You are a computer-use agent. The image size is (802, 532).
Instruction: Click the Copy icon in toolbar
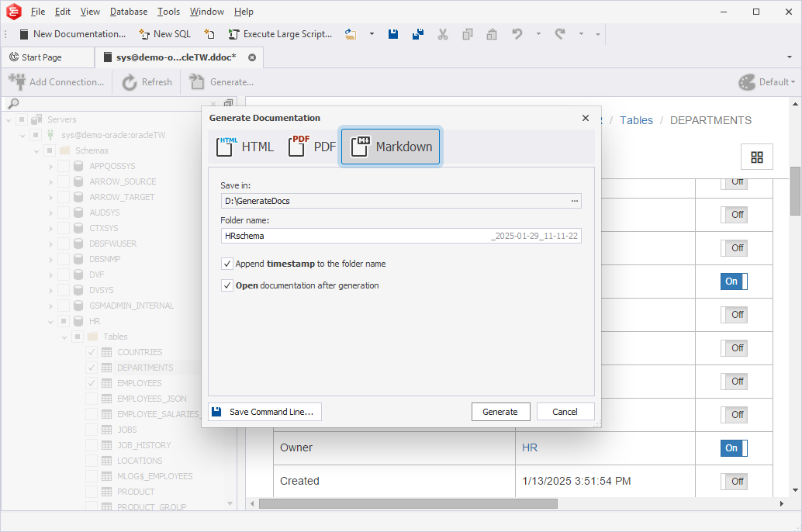coord(468,34)
